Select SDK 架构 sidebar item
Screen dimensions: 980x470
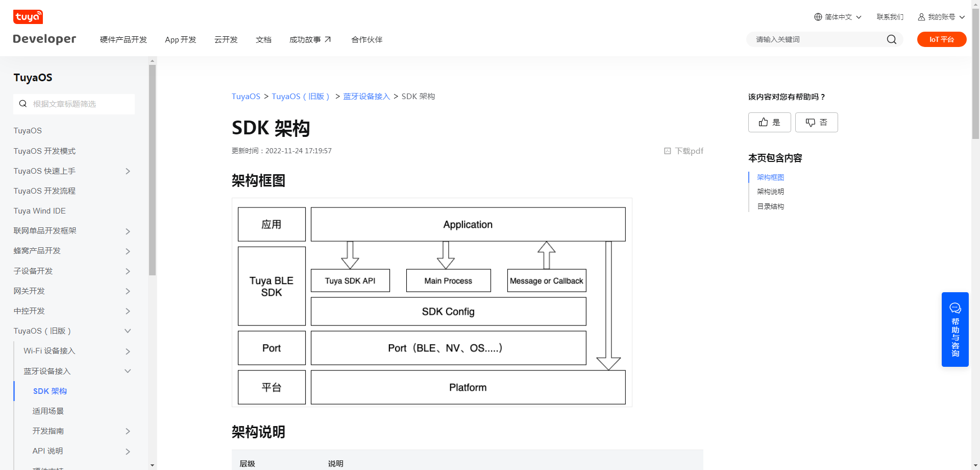click(50, 391)
